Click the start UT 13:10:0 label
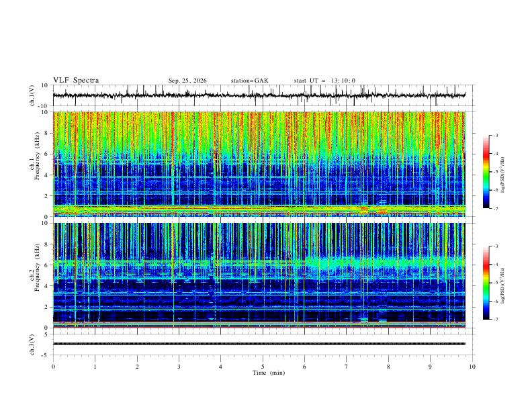Viewport: 532px width, 411px height. 324,81
